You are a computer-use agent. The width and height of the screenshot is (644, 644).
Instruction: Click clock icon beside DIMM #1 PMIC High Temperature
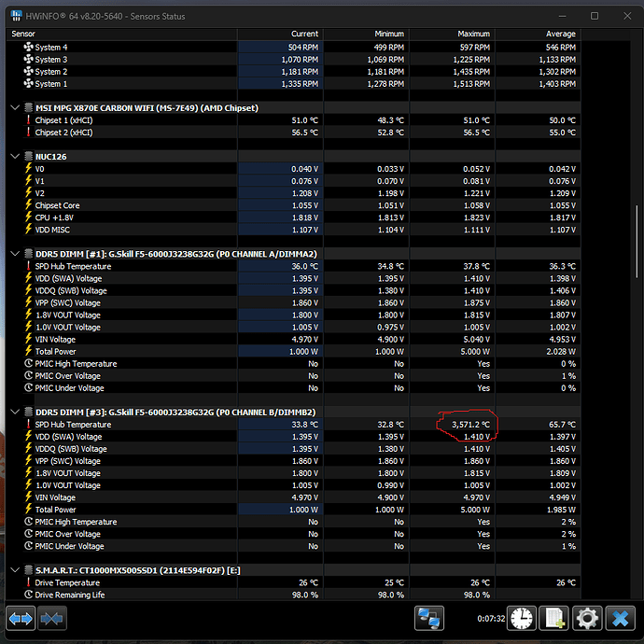tap(28, 363)
